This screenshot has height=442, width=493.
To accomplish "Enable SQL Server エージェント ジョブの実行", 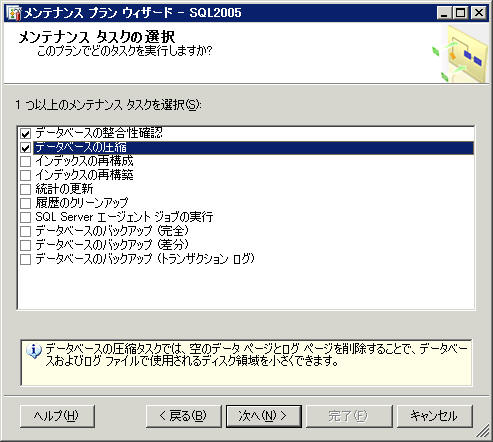I will pos(26,217).
